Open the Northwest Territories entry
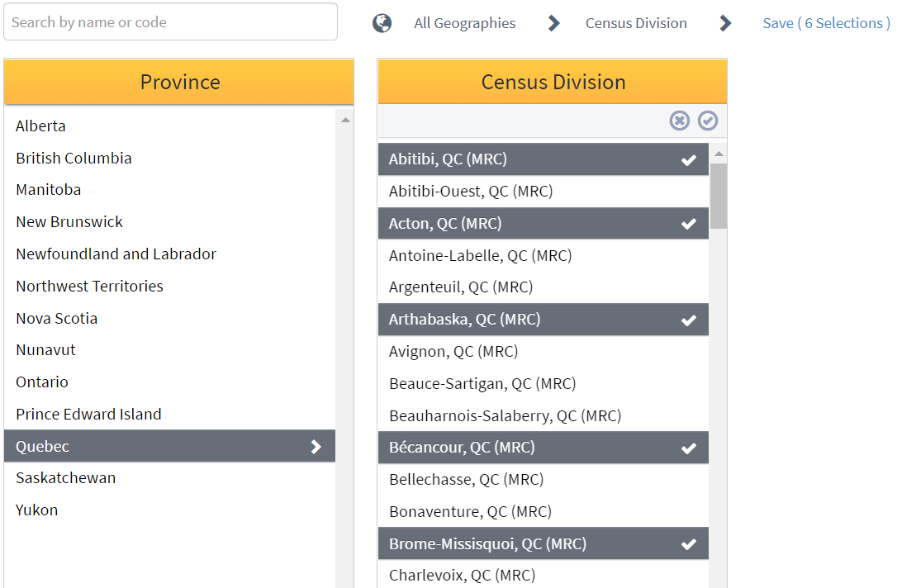897x588 pixels. tap(169, 286)
